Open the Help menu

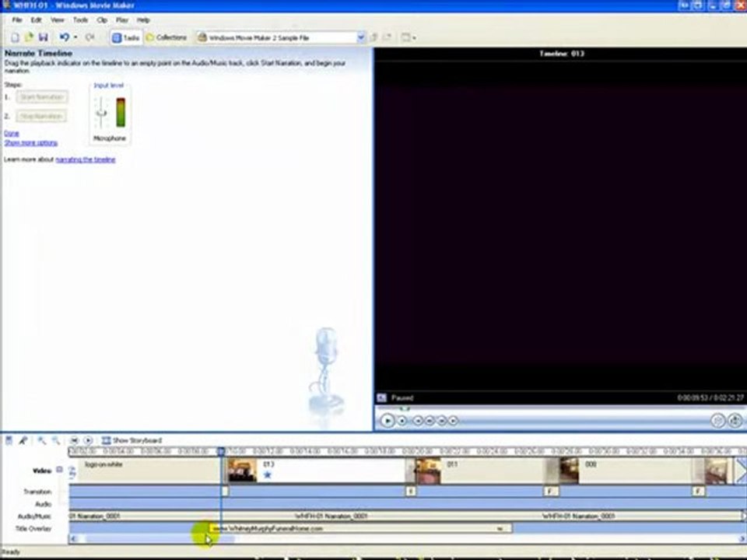point(143,20)
